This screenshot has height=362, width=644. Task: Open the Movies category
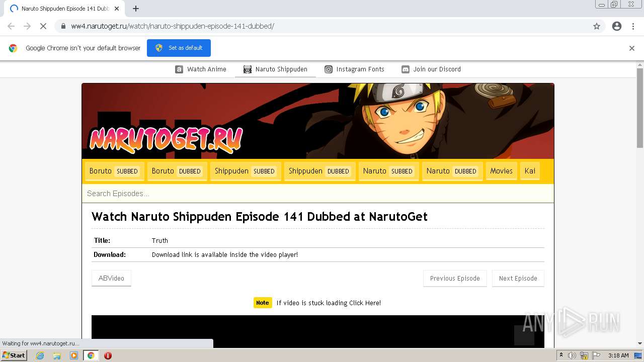[x=502, y=171]
